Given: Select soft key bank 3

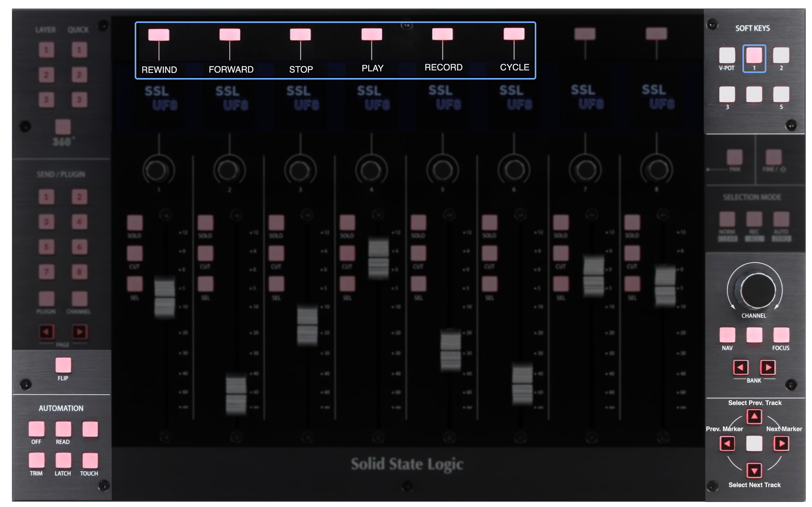Looking at the screenshot, I should [x=727, y=94].
